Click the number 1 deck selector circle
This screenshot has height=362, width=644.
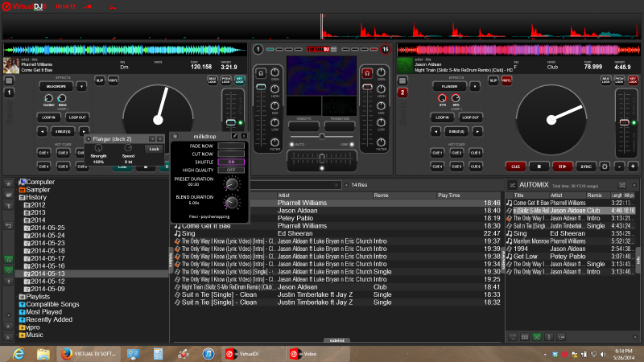tap(258, 49)
